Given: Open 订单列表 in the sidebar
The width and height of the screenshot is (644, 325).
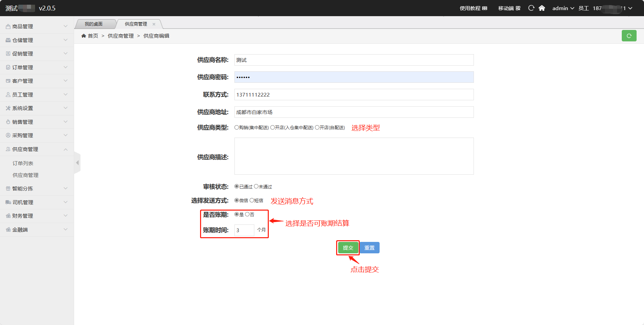Looking at the screenshot, I should pyautogui.click(x=23, y=163).
